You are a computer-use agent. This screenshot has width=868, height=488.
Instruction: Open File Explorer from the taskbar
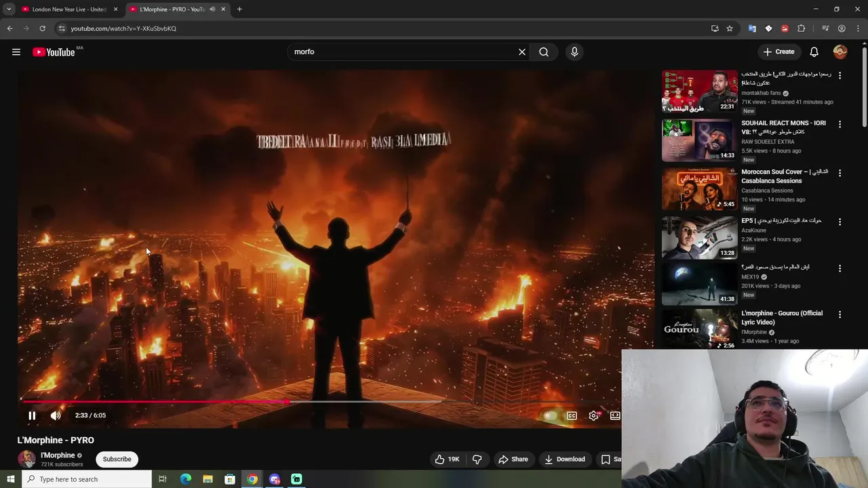pyautogui.click(x=208, y=479)
